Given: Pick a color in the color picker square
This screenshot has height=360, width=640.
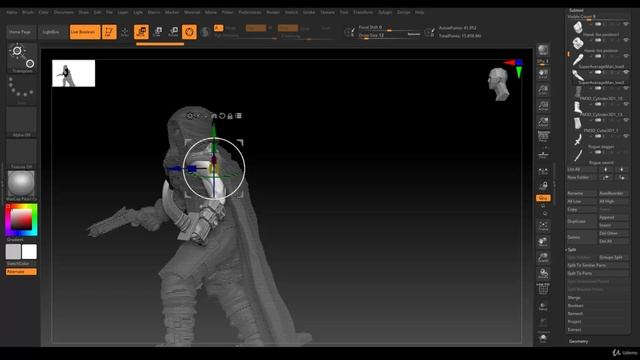Looking at the screenshot, I should click(21, 219).
